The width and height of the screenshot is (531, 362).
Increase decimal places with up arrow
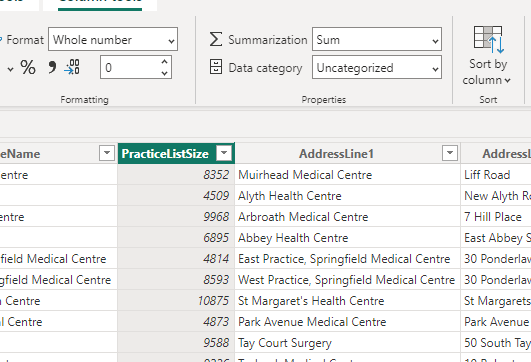coord(165,62)
